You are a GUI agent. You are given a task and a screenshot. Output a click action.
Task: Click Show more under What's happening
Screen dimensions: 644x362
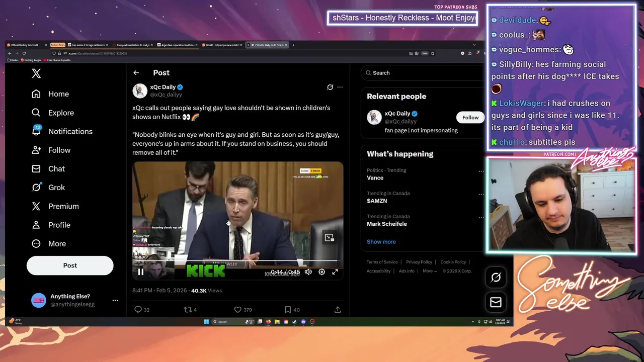[381, 242]
